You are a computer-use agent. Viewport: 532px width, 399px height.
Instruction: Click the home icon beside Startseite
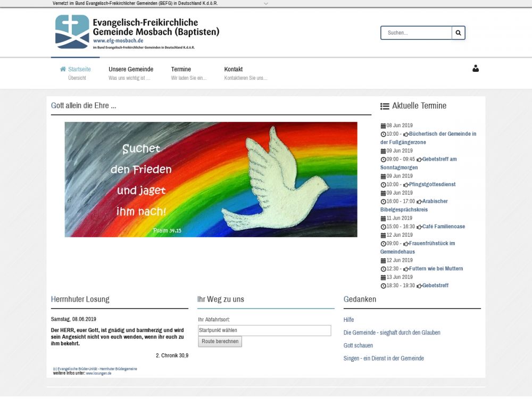click(63, 69)
